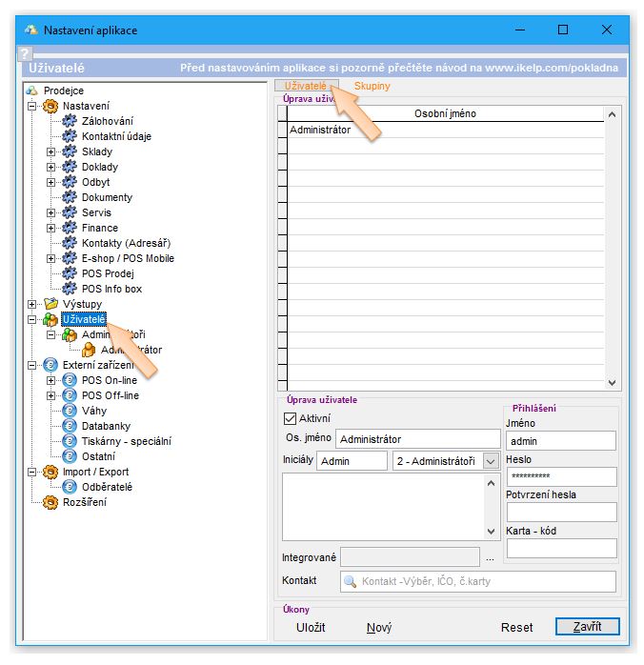Expand the Finance tree node

coord(50,228)
